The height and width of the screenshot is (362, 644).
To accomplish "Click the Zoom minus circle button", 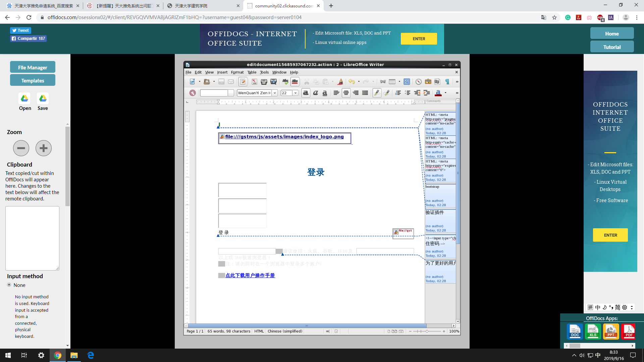I will point(21,148).
